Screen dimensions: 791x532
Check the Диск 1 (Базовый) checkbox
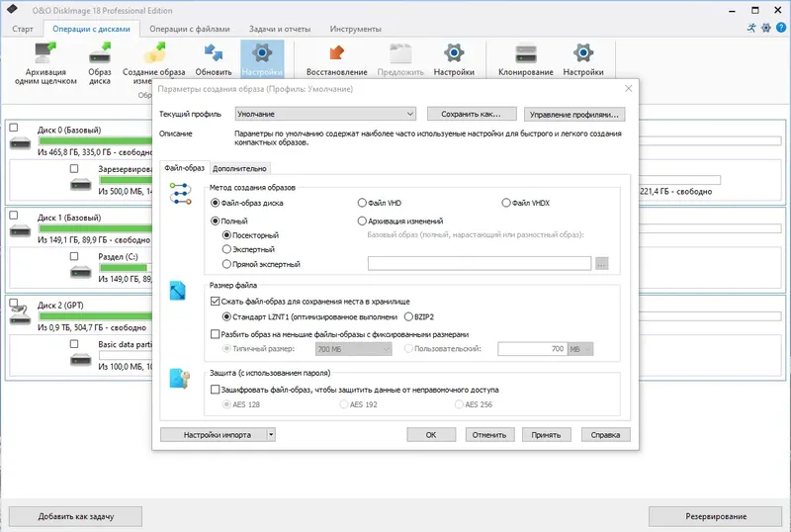[x=14, y=216]
